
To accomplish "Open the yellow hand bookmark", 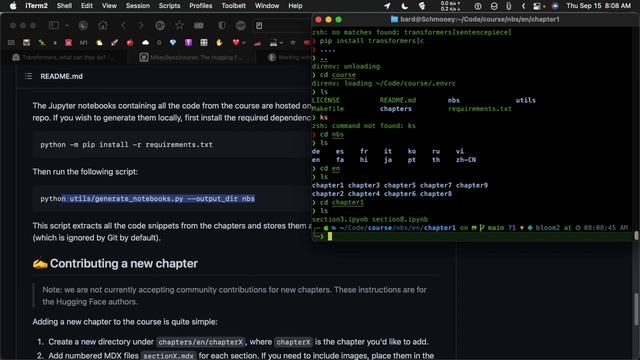I will coord(219,42).
